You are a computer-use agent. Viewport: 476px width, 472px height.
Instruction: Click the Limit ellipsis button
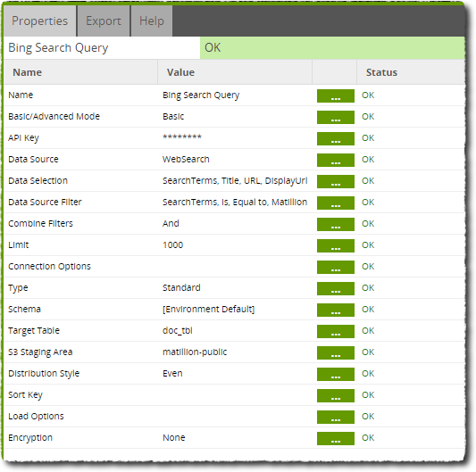click(336, 245)
